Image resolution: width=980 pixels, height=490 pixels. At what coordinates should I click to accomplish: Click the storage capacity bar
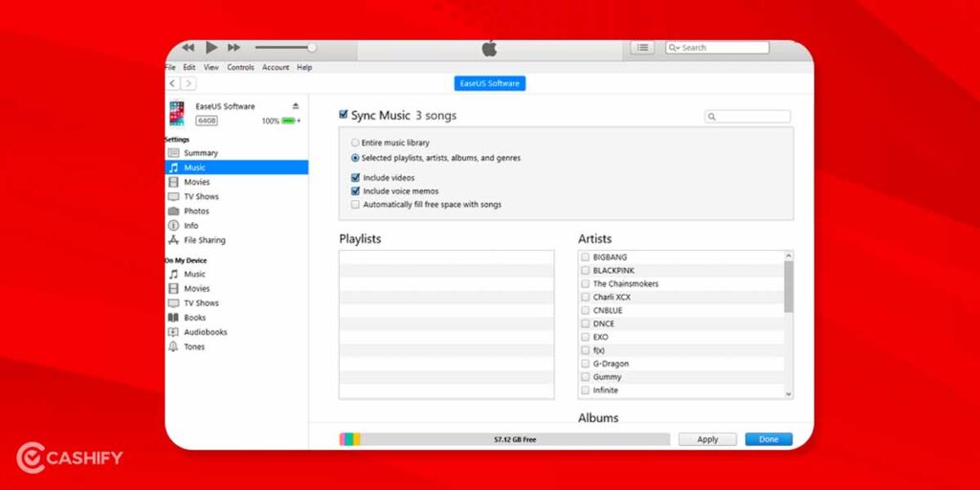tap(504, 439)
